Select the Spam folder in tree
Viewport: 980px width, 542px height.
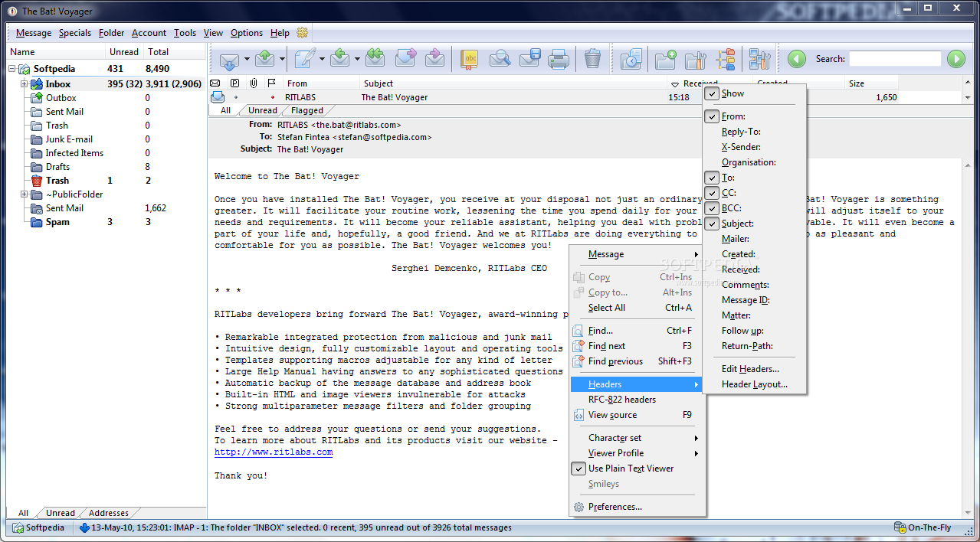click(x=57, y=222)
